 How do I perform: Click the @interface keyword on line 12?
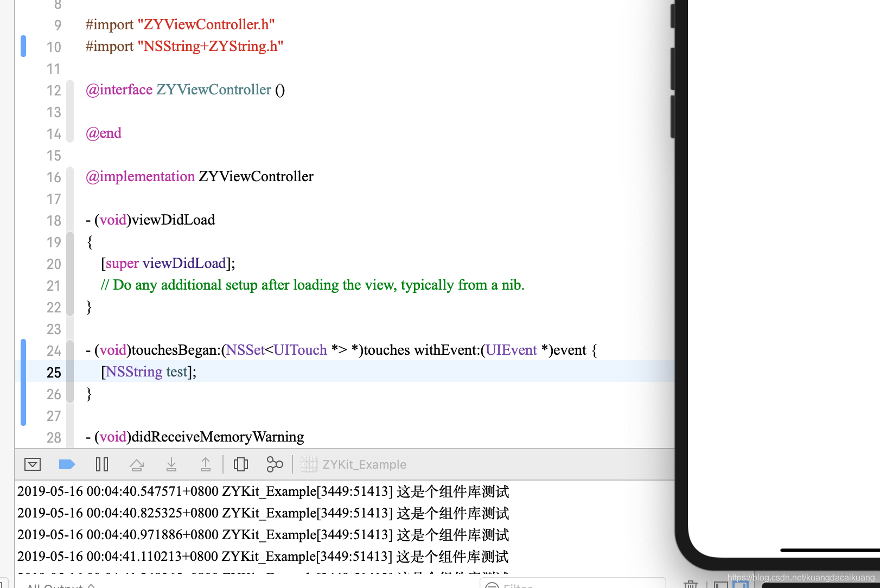(119, 90)
